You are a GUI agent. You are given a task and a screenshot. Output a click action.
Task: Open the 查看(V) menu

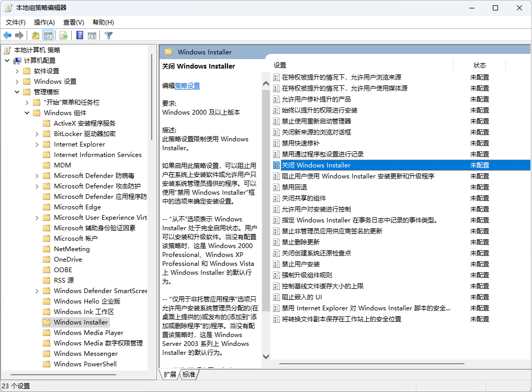point(74,23)
